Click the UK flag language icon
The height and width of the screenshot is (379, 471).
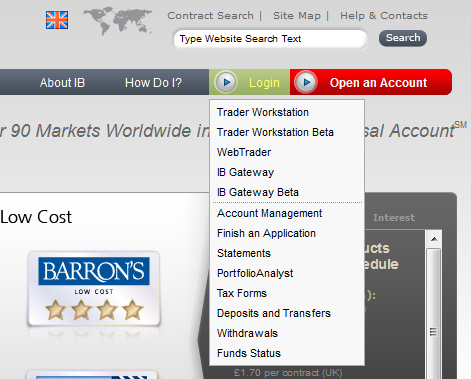tap(57, 20)
